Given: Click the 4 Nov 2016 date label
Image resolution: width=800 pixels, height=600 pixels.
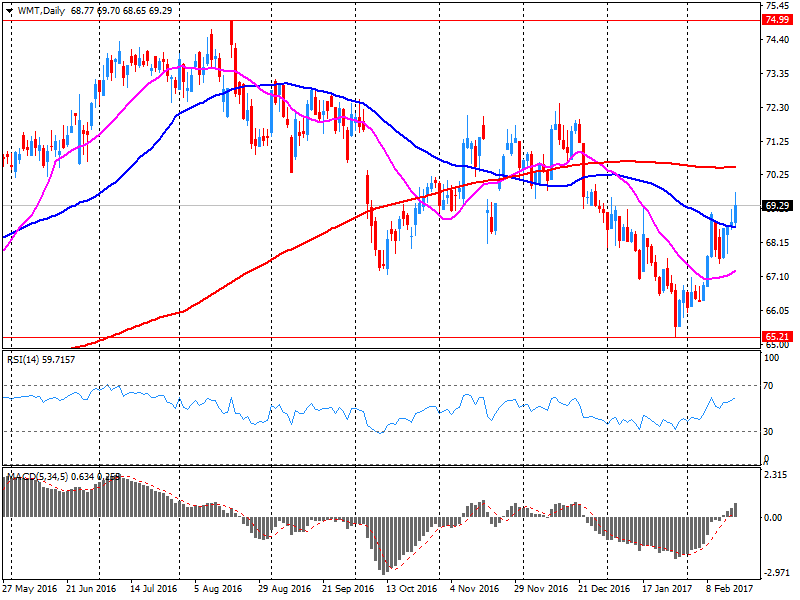Looking at the screenshot, I should (x=474, y=589).
